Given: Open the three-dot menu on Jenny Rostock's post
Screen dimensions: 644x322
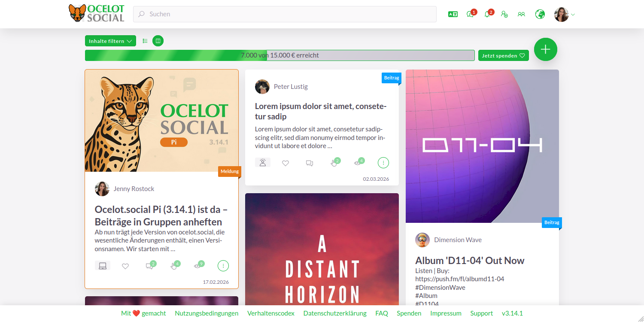Looking at the screenshot, I should pos(223,265).
